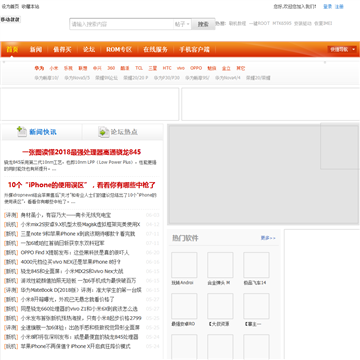The width and height of the screenshot is (360, 360).
Task: Click the 新闻快讯 tab document icon
Action: [22, 132]
